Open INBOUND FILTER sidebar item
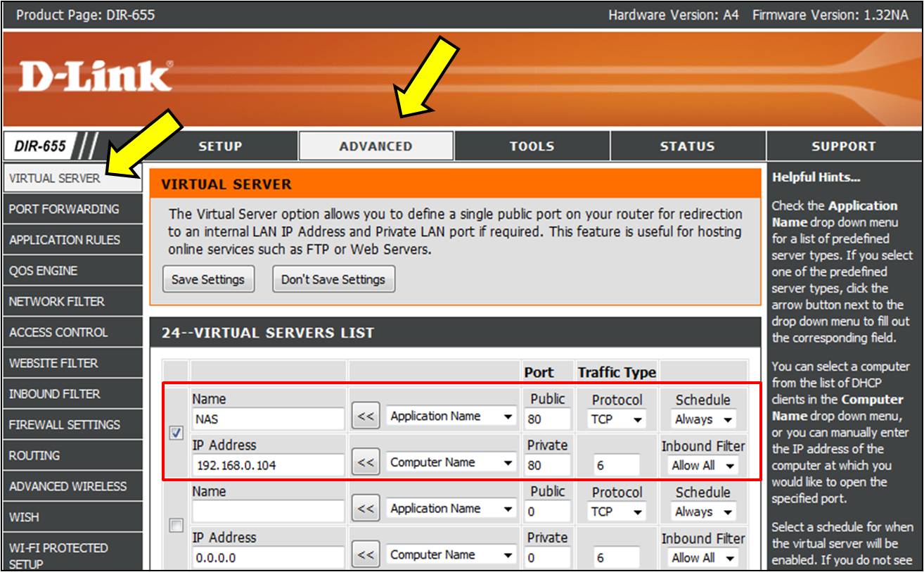 (72, 394)
